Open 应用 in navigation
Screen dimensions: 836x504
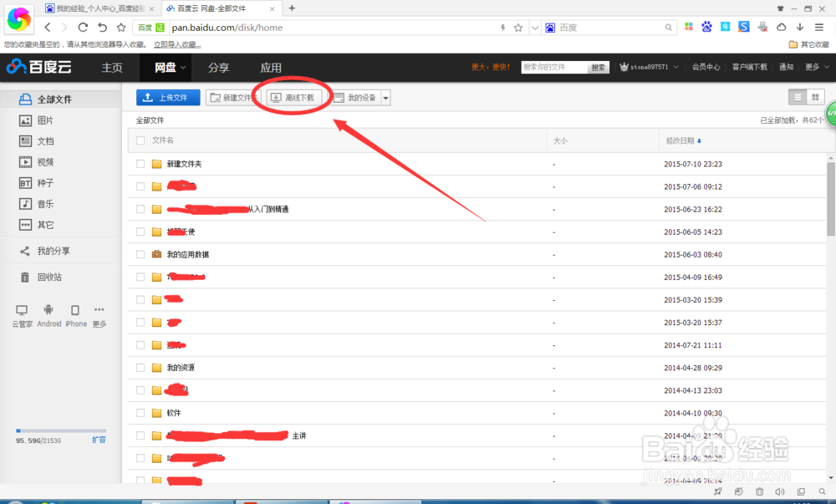(271, 68)
